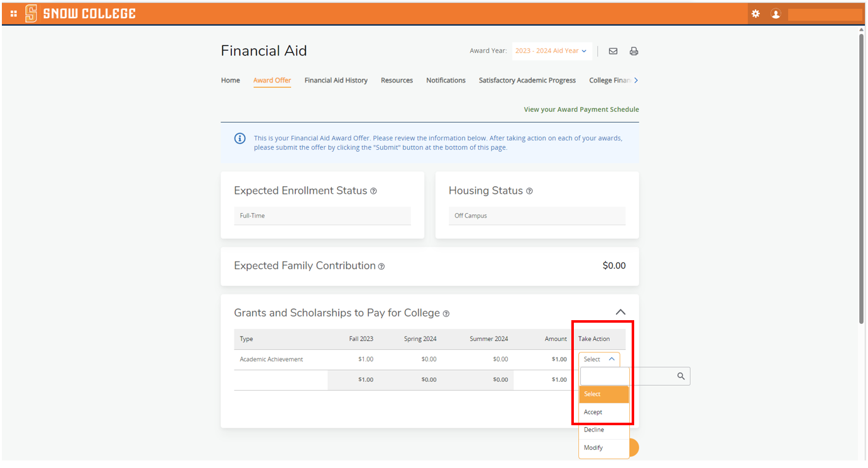Click the search magnifier icon

point(681,376)
